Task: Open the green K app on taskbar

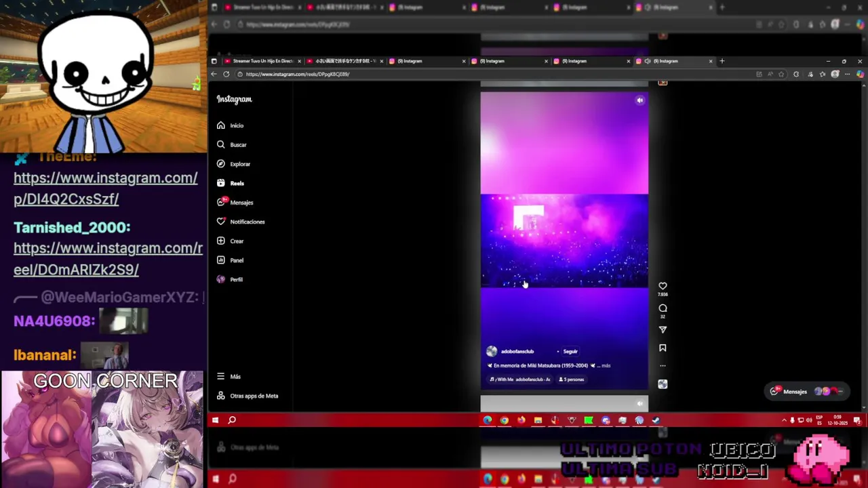Action: [589, 420]
